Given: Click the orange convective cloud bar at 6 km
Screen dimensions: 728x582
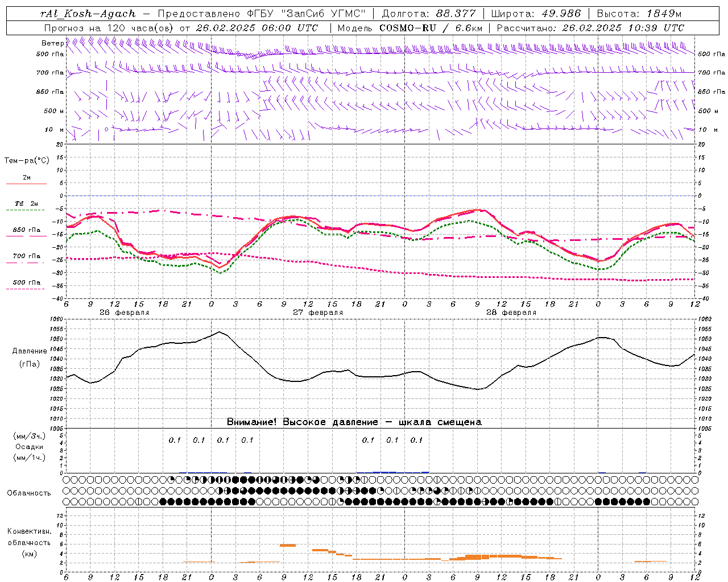Looking at the screenshot, I should tap(288, 545).
